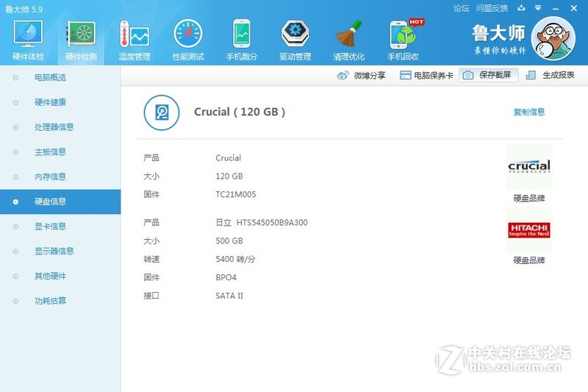Screen dimensions: 588x392
Task: Select 硬盘信息 in the sidebar
Action: coord(60,202)
